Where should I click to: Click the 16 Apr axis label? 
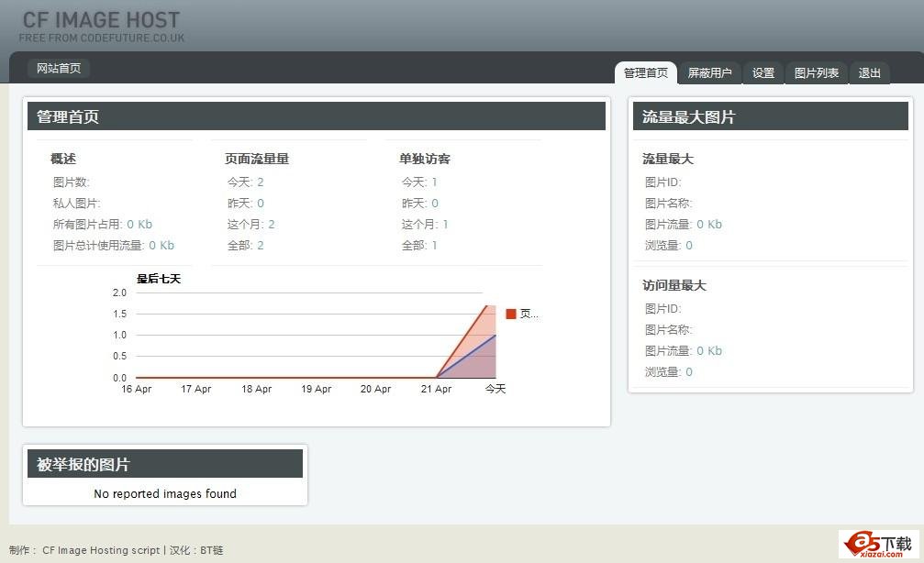(137, 389)
